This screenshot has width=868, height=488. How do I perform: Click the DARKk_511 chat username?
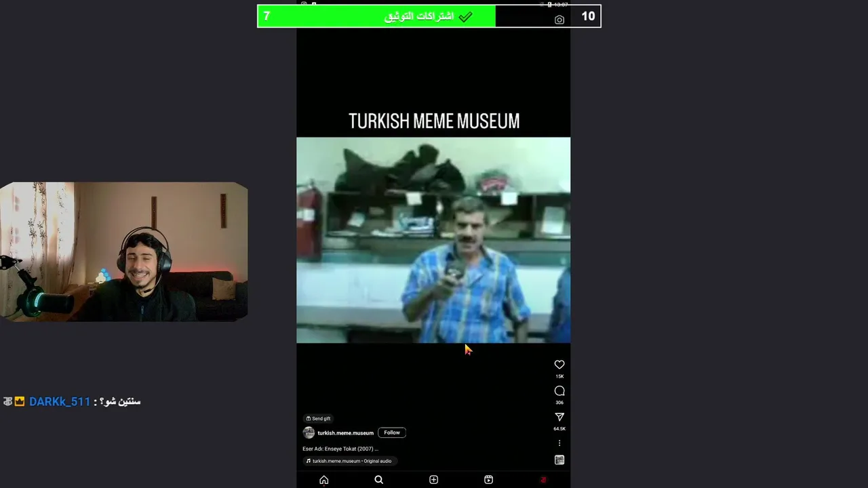pos(60,402)
